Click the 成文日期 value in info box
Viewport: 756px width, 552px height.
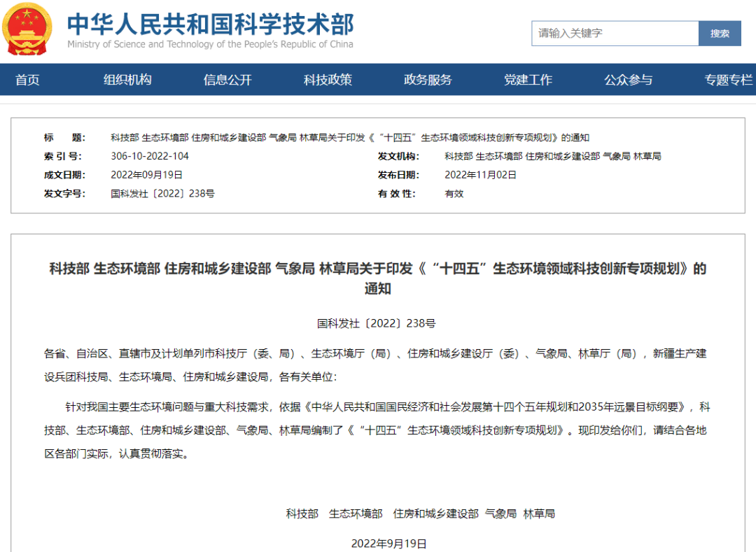click(x=146, y=175)
